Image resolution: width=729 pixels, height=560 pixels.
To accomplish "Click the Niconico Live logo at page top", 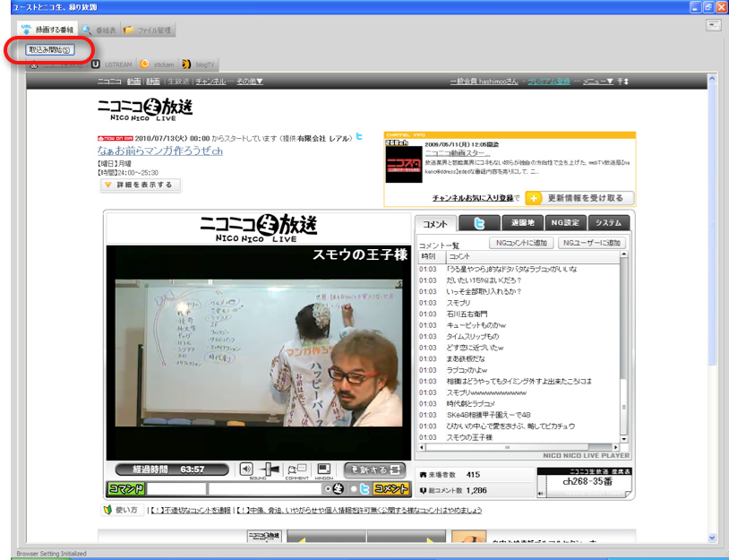I will pos(145,110).
